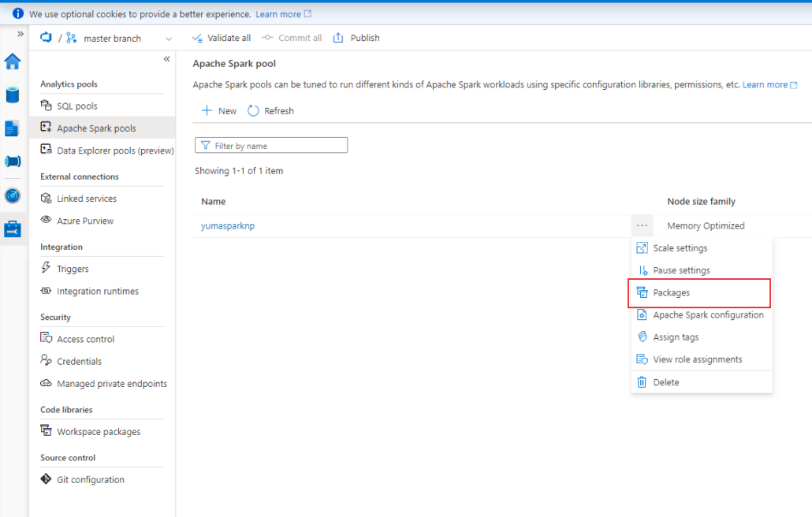Open the Home hub icon

13,61
